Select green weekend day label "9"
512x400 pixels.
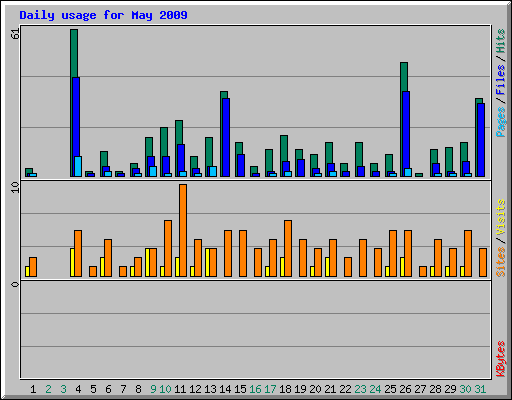coord(153,389)
